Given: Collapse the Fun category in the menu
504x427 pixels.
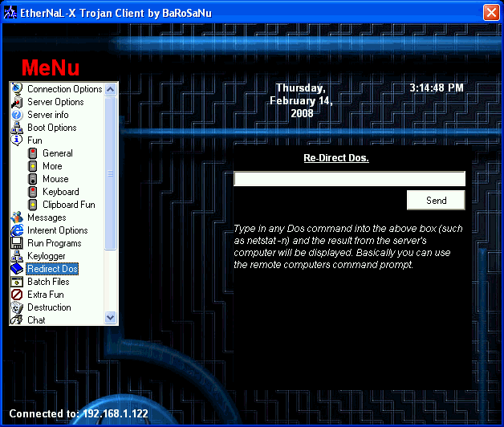Looking at the screenshot, I should [17, 140].
